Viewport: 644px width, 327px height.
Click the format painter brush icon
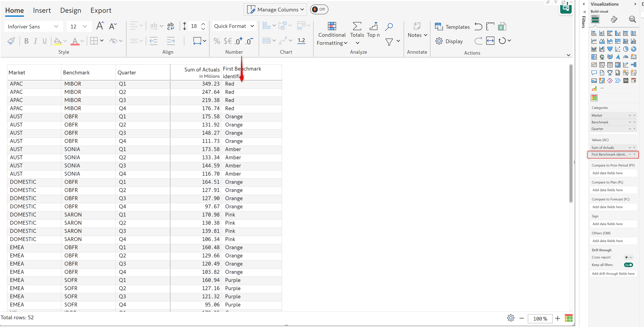click(x=11, y=41)
